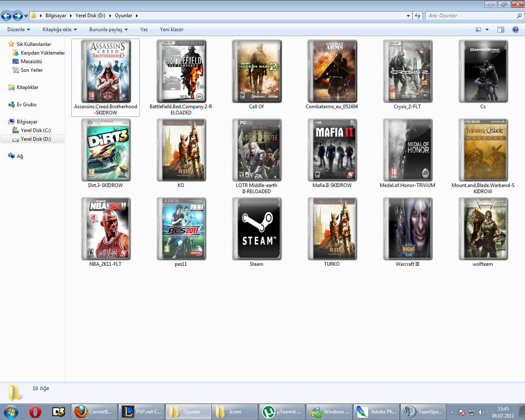Image resolution: width=525 pixels, height=420 pixels.
Task: Select the KO folder icon
Action: click(x=181, y=150)
